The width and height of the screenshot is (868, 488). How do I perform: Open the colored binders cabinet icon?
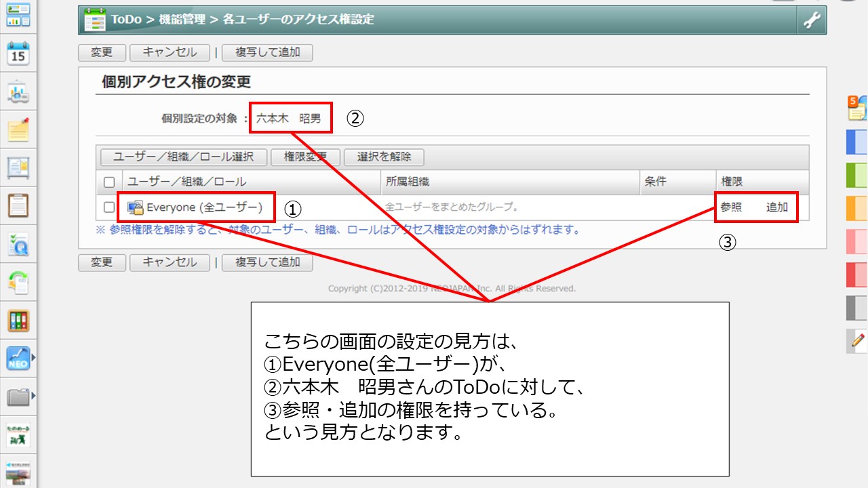(x=18, y=320)
